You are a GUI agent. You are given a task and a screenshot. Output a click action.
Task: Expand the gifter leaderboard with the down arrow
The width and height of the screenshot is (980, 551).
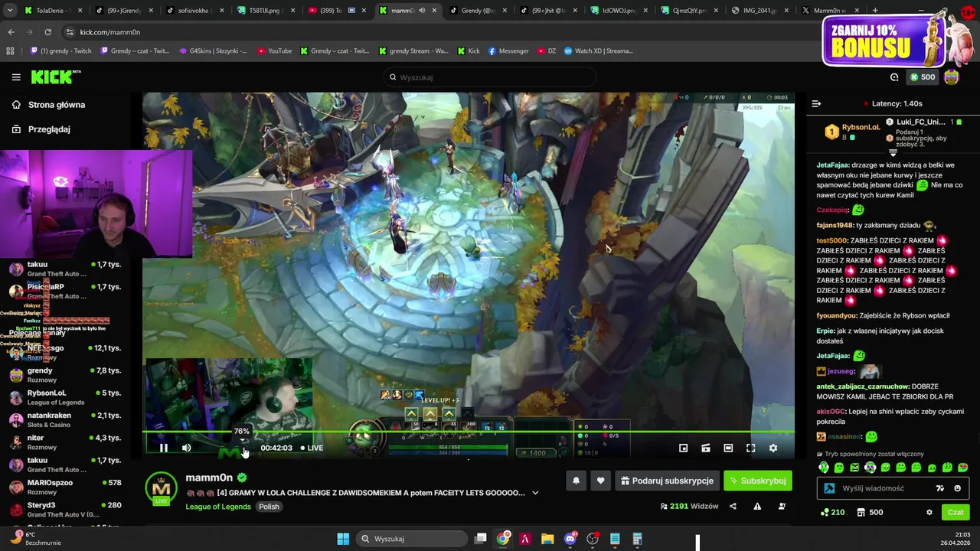[x=893, y=153]
